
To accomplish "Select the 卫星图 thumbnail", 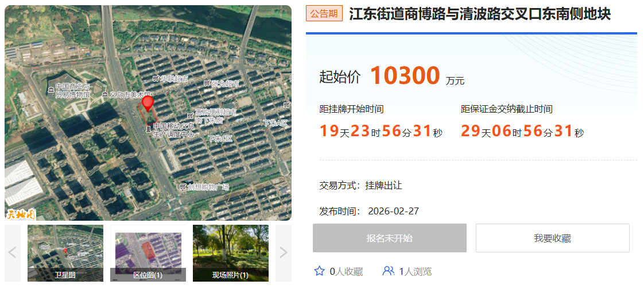I will click(x=65, y=253).
